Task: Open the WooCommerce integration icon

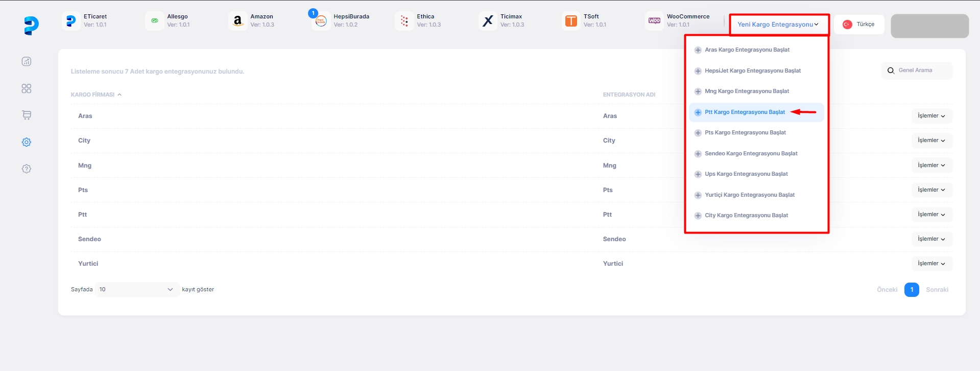Action: (654, 21)
